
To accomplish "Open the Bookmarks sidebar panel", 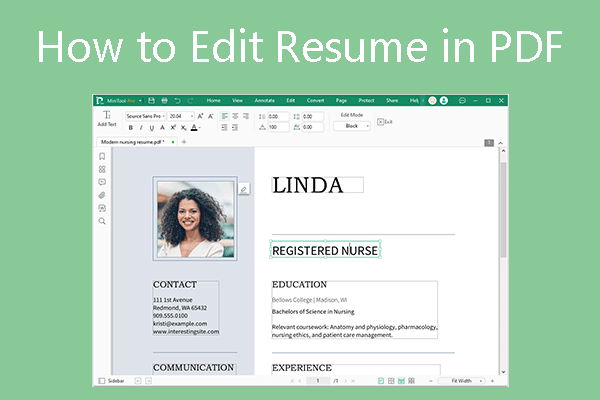I will (x=102, y=156).
